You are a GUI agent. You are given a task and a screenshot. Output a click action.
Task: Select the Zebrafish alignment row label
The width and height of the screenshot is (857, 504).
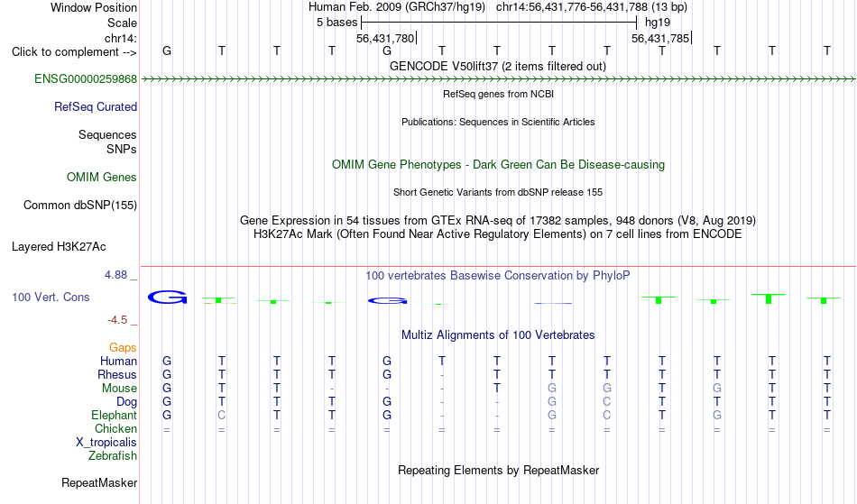113,456
